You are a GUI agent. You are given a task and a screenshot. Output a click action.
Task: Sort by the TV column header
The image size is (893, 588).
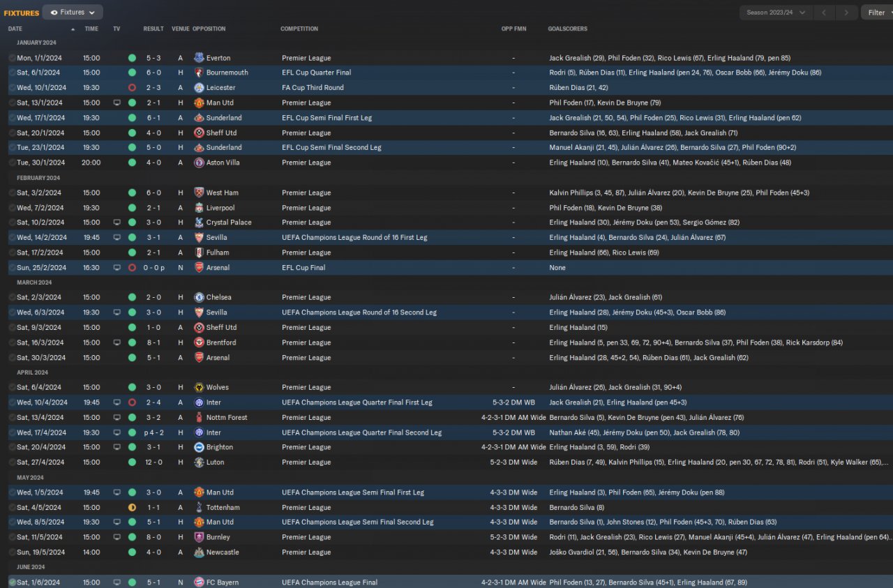(x=117, y=29)
